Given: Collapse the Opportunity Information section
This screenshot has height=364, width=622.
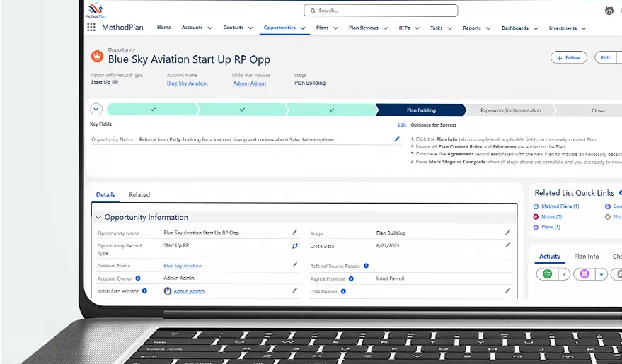Looking at the screenshot, I should (98, 218).
